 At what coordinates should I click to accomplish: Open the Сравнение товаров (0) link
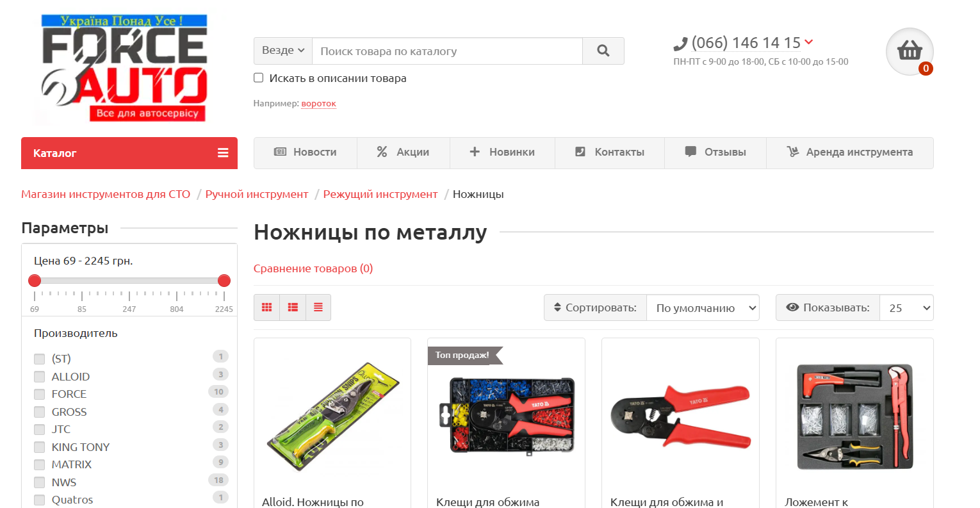pyautogui.click(x=313, y=268)
